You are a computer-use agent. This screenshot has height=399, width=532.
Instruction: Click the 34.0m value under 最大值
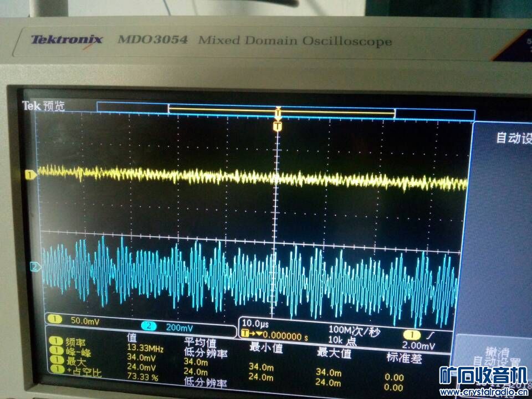point(329,372)
